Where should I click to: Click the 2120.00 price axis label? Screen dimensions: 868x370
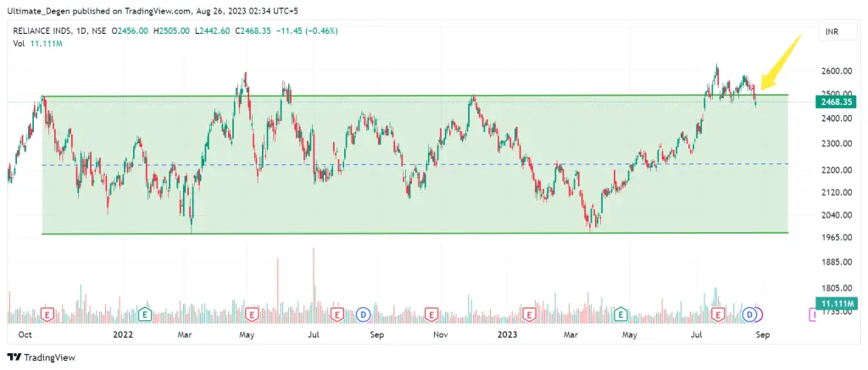point(835,192)
